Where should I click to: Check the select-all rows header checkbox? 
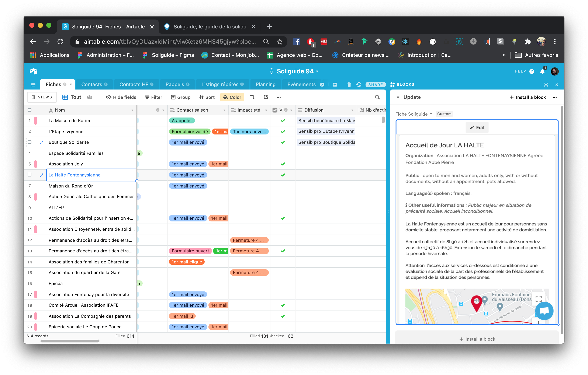(30, 110)
